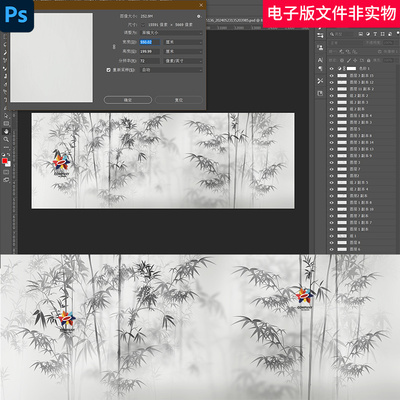Toggle visibility of 图层 6
This screenshot has height=400, width=400.
tap(331, 249)
